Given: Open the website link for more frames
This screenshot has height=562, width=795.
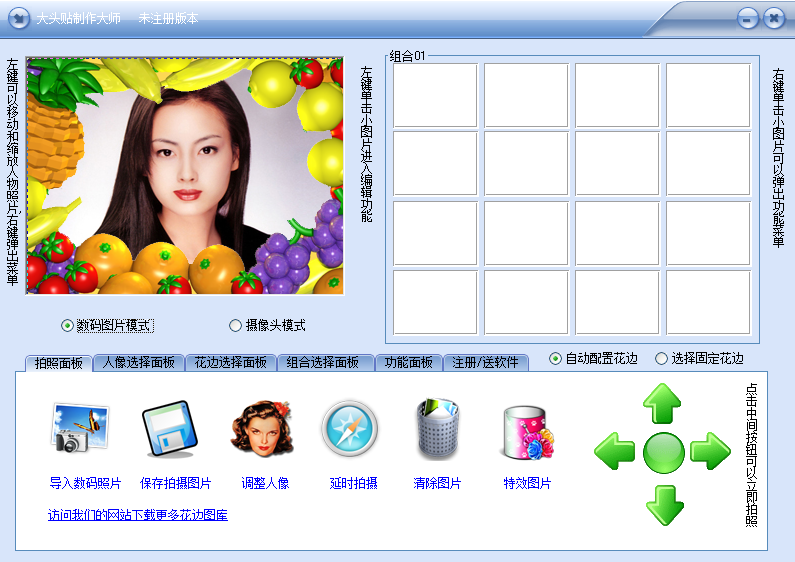Looking at the screenshot, I should pos(137,515).
